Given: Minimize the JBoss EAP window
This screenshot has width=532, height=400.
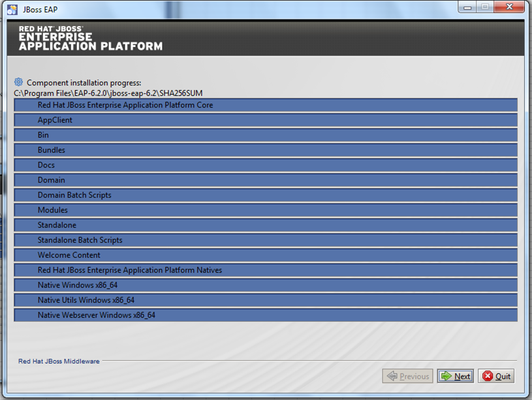Looking at the screenshot, I should pyautogui.click(x=467, y=7).
